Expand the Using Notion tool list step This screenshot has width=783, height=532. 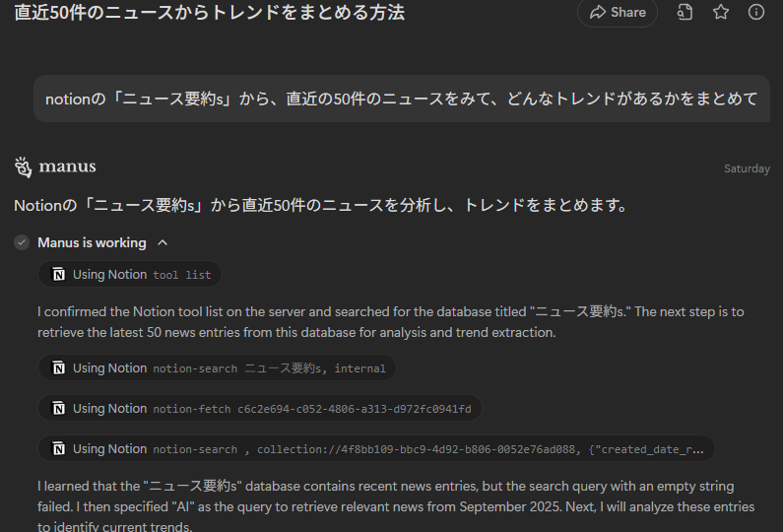tap(131, 274)
